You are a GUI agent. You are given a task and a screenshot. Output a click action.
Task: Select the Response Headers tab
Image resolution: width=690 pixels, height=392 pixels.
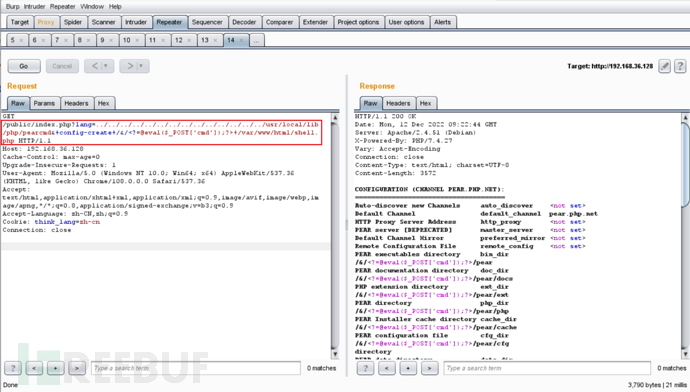(x=398, y=103)
